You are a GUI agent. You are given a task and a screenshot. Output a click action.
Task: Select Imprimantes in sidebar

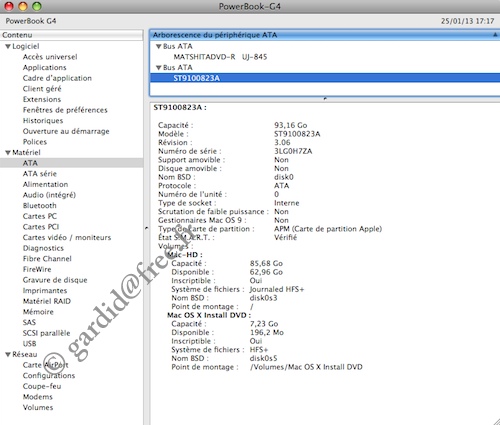[45, 291]
